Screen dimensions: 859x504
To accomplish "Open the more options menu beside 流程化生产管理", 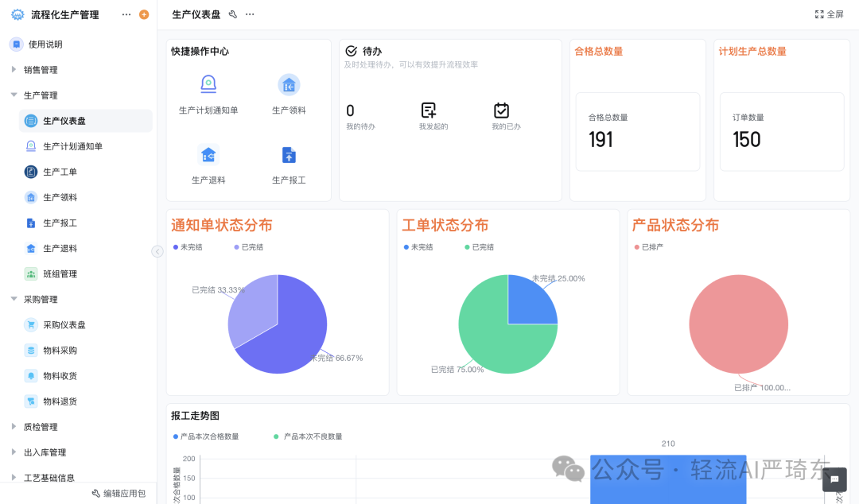I will (x=126, y=14).
